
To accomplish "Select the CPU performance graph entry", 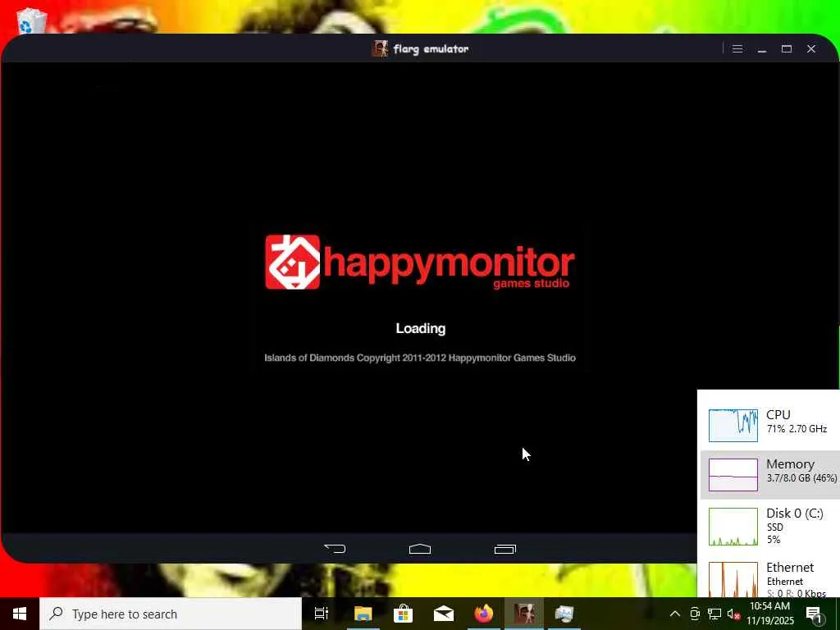I will [x=770, y=425].
